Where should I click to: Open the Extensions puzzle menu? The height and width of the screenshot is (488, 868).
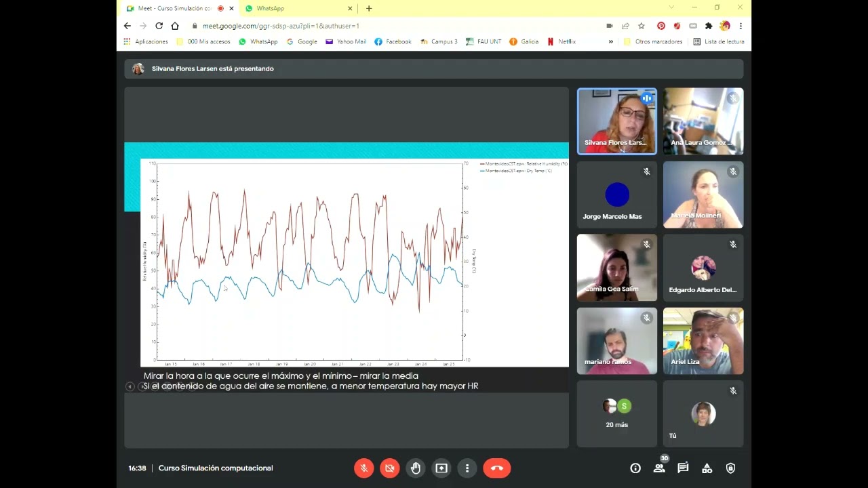709,26
